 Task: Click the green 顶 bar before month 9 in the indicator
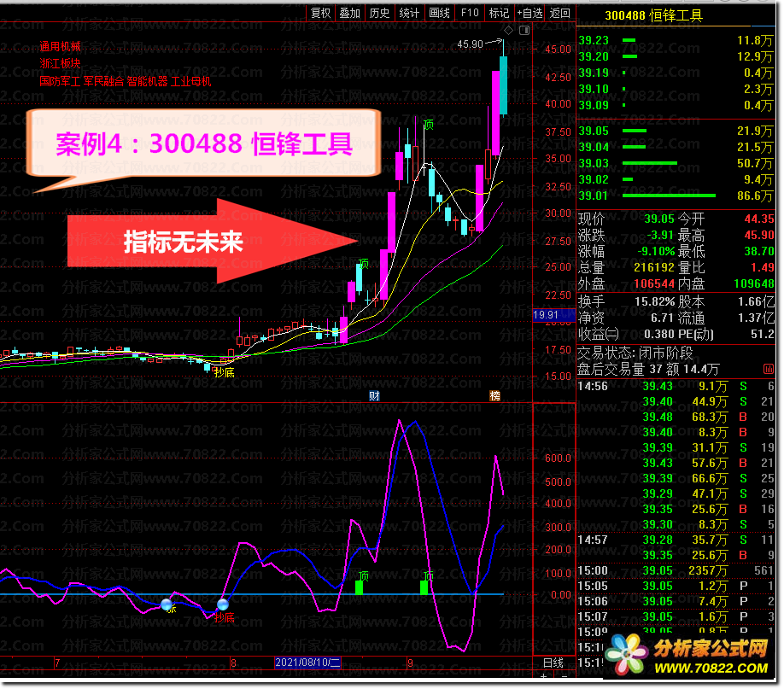point(424,587)
